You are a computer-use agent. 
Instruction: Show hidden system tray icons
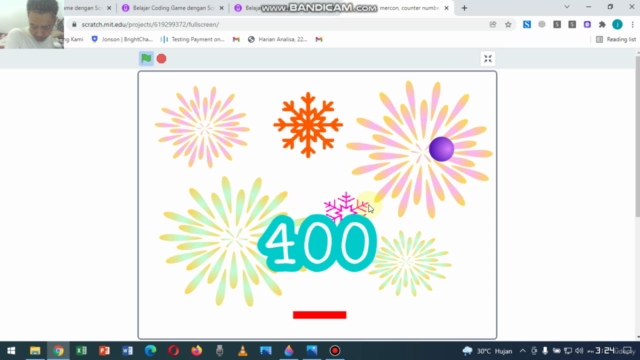tap(523, 351)
